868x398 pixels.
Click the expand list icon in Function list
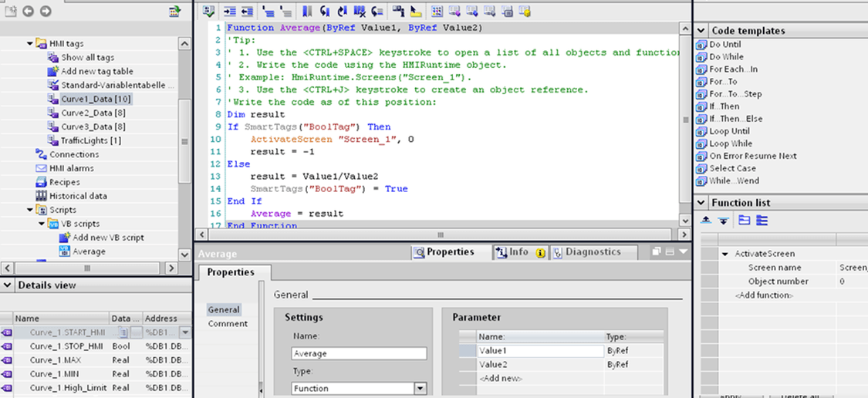tap(762, 221)
